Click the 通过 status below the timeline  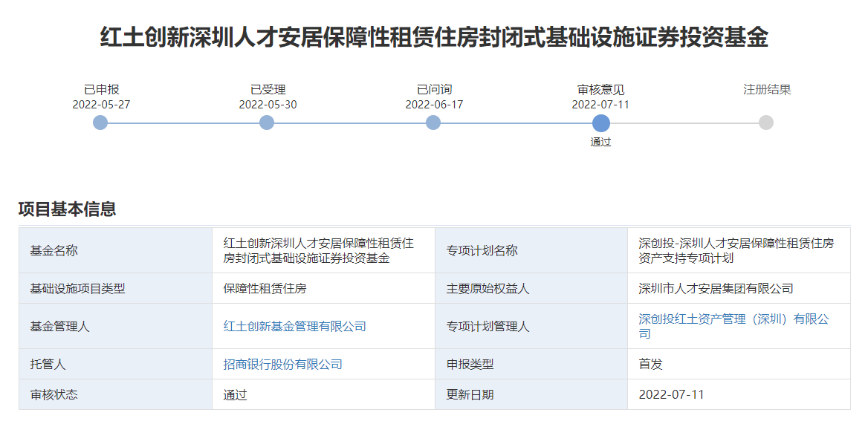[x=600, y=142]
